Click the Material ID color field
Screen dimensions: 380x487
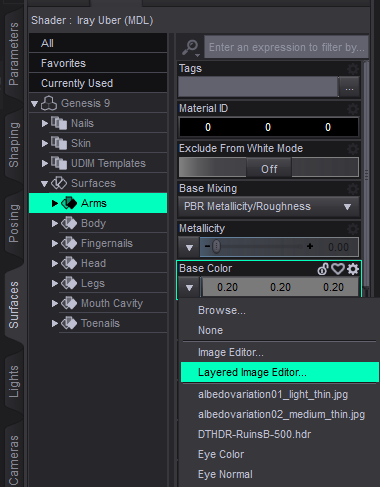(269, 127)
